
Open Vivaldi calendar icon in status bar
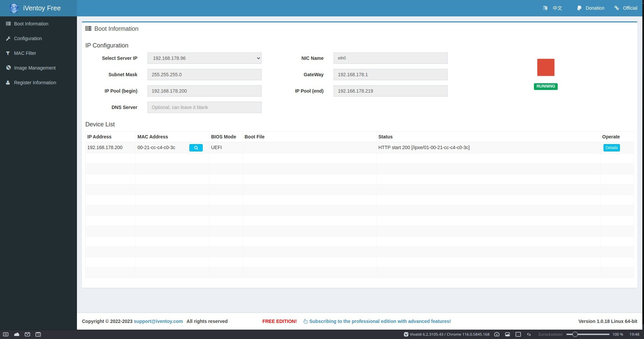(x=38, y=334)
